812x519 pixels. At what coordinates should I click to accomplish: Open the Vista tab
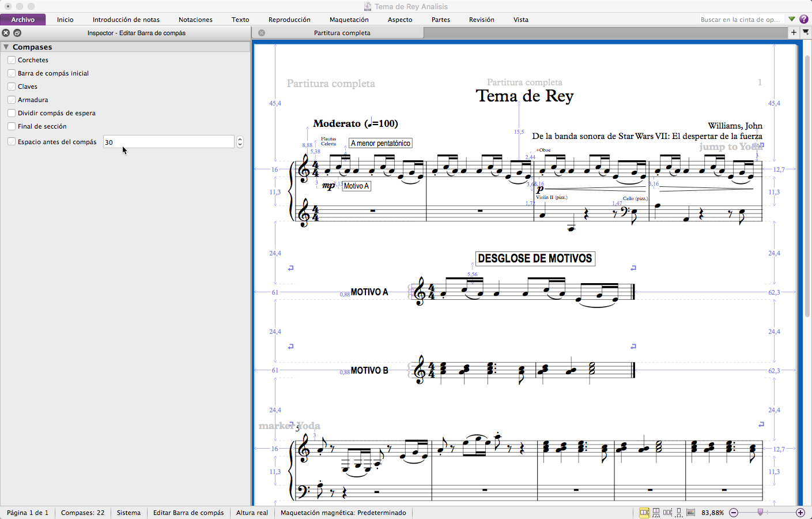(521, 20)
